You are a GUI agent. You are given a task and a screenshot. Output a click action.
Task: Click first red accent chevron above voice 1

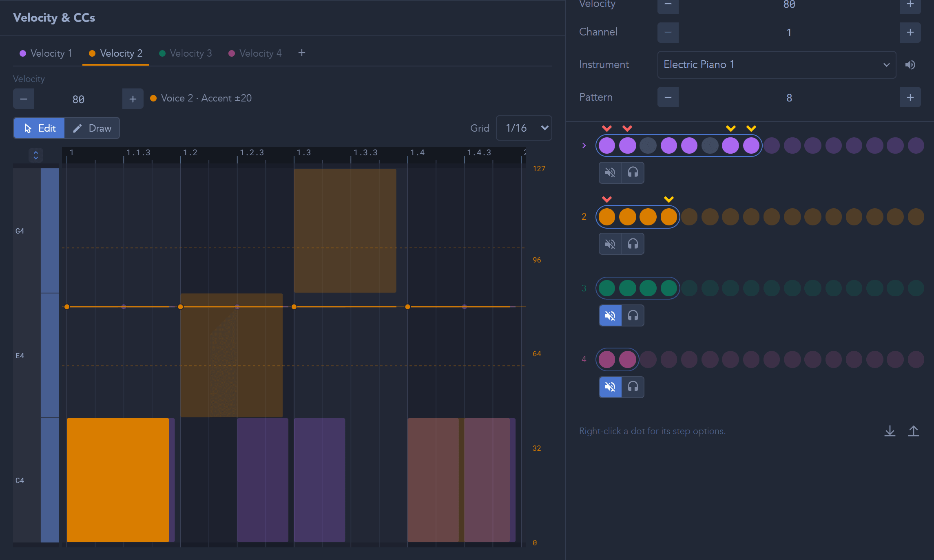[607, 129]
